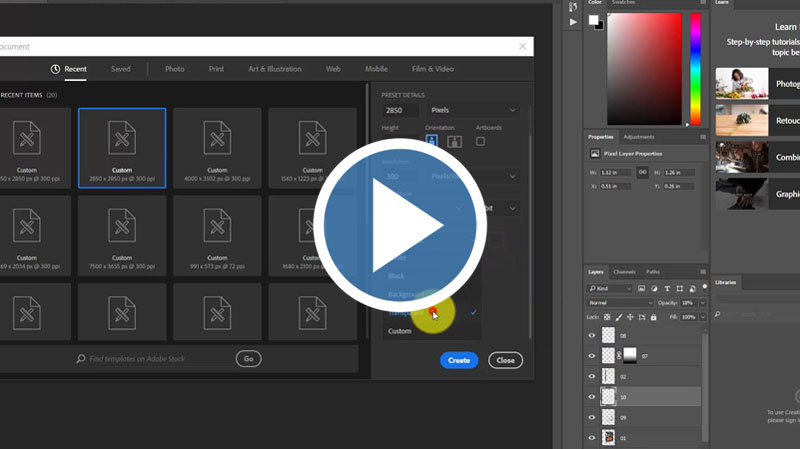This screenshot has width=800, height=449.
Task: Click lock image pixels brush icon
Action: click(620, 316)
